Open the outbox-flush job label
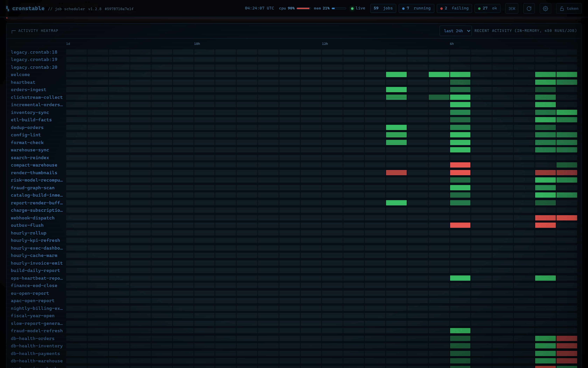The width and height of the screenshot is (588, 368). coord(27,225)
